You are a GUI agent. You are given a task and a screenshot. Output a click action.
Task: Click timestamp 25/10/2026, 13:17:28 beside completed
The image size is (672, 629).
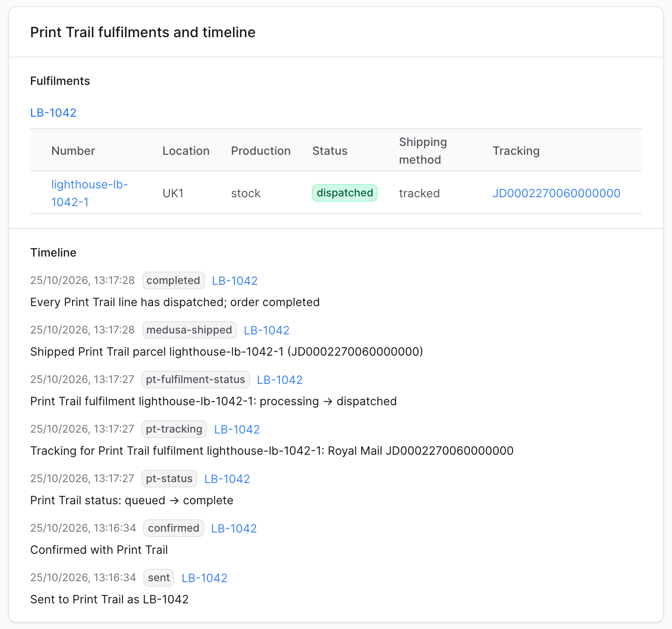click(x=82, y=280)
